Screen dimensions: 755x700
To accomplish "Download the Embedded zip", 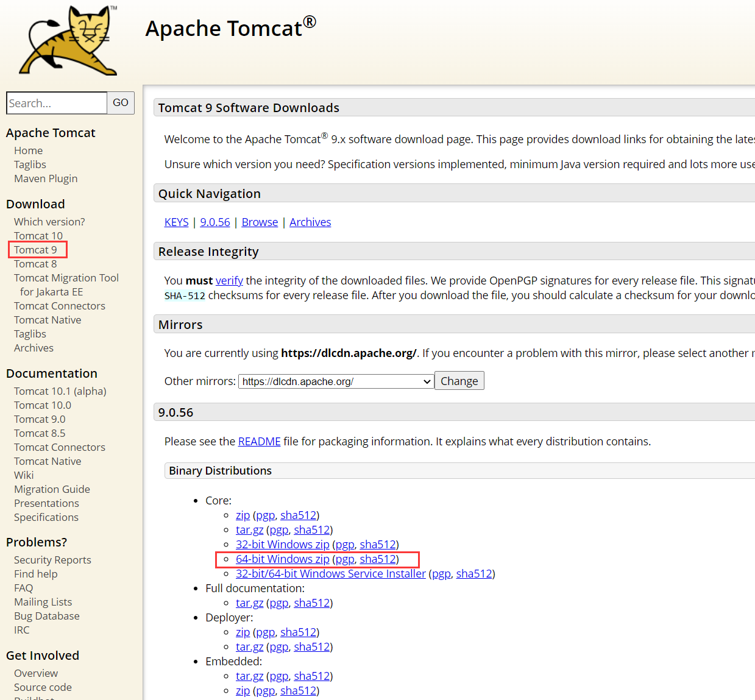I will click(x=243, y=691).
